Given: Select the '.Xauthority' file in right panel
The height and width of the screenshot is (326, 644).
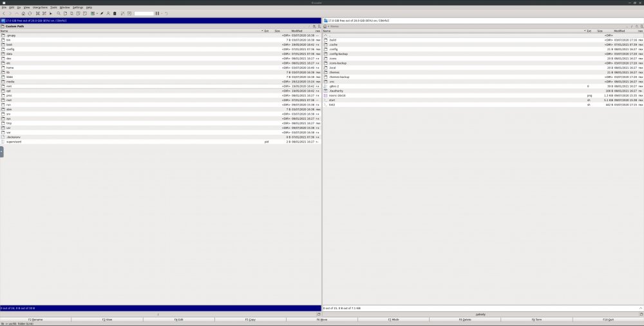Looking at the screenshot, I should (x=483, y=91).
